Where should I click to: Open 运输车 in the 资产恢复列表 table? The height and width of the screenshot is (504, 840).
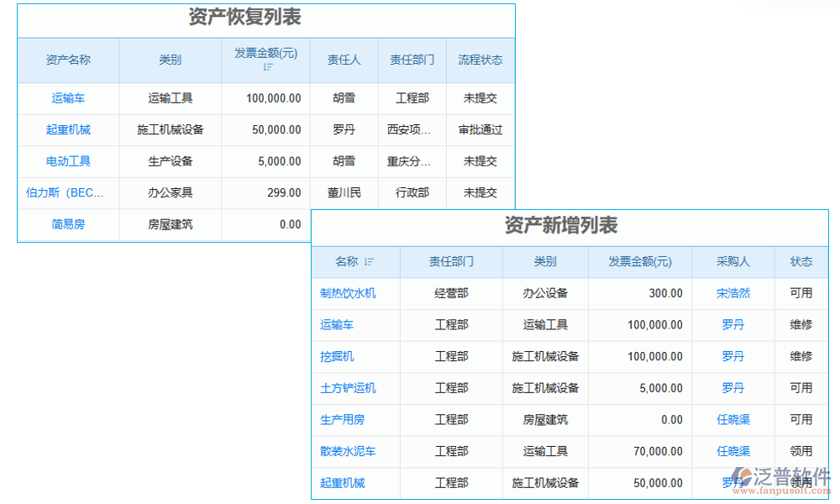(x=68, y=98)
